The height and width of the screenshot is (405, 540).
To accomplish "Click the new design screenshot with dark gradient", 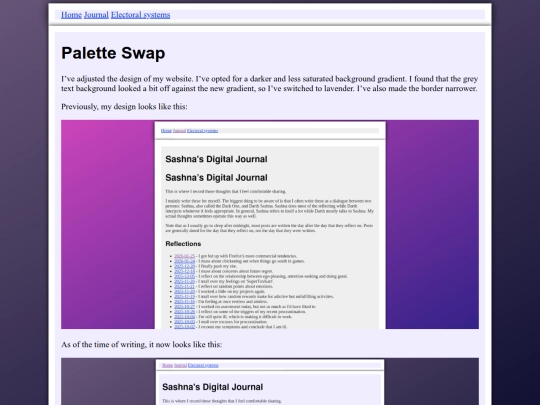I will [x=270, y=381].
